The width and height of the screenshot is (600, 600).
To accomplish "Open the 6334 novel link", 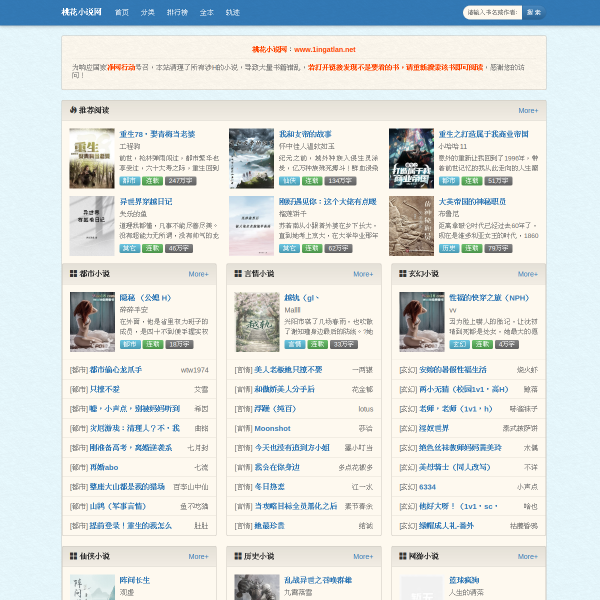I will click(427, 487).
